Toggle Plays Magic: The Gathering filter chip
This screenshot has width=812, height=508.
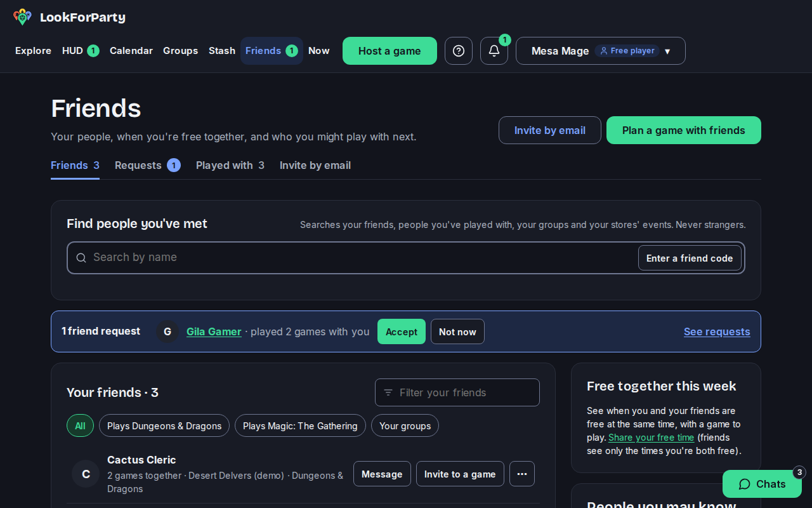coord(300,425)
